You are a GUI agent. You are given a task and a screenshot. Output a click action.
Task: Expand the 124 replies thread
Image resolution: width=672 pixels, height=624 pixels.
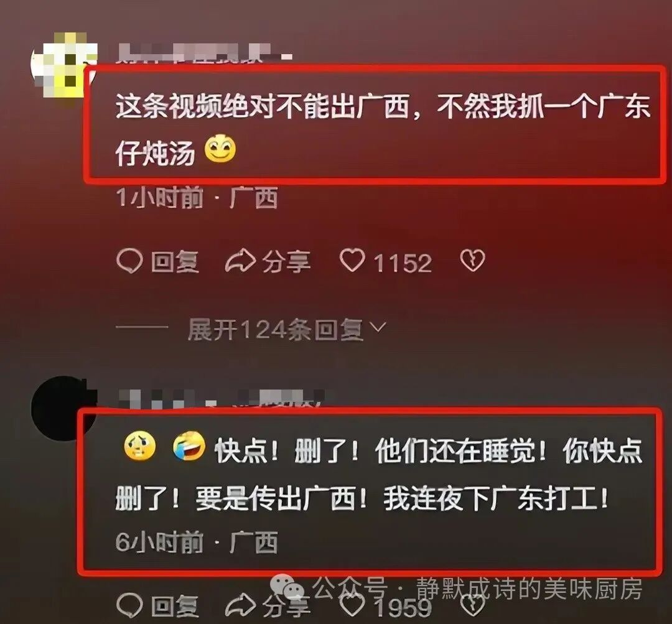[x=276, y=330]
